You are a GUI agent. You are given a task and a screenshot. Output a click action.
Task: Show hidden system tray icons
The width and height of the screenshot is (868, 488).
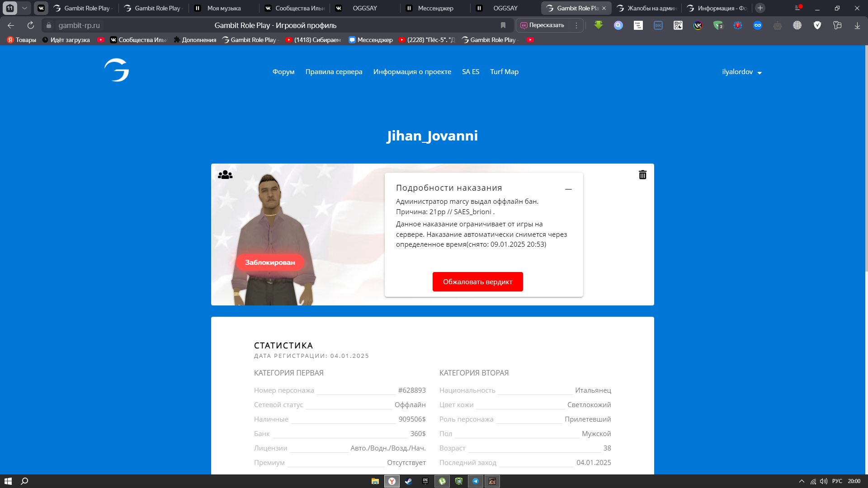coord(802,481)
